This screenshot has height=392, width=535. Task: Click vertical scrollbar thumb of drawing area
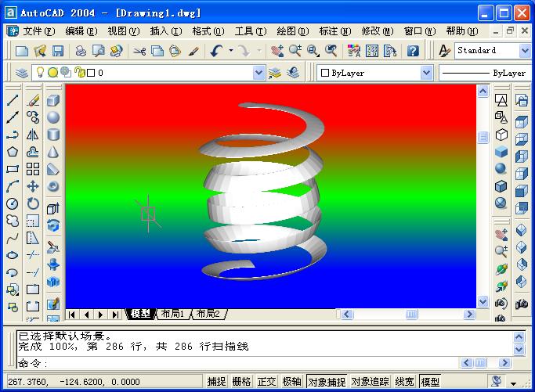click(x=483, y=138)
